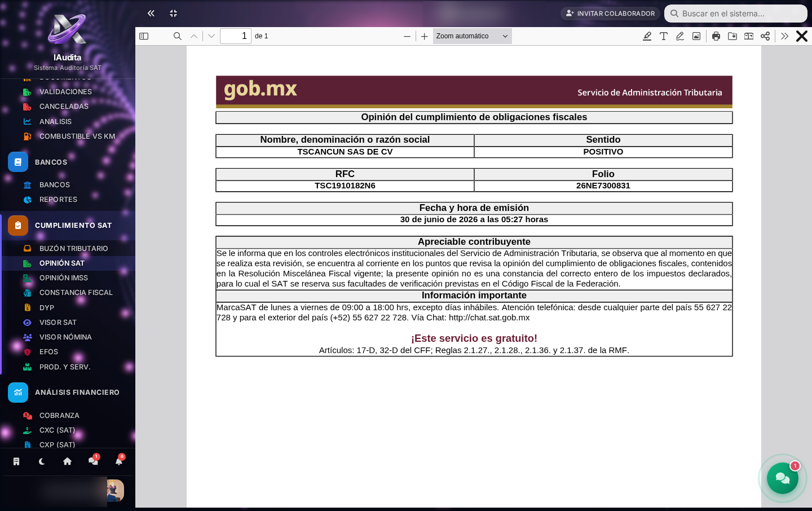Open the Zoom automático dropdown
This screenshot has height=511, width=812.
click(473, 36)
